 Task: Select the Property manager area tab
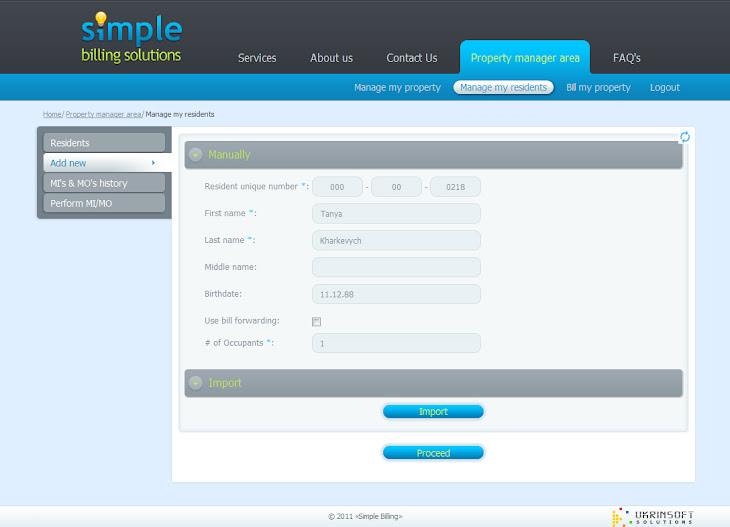[x=525, y=57]
